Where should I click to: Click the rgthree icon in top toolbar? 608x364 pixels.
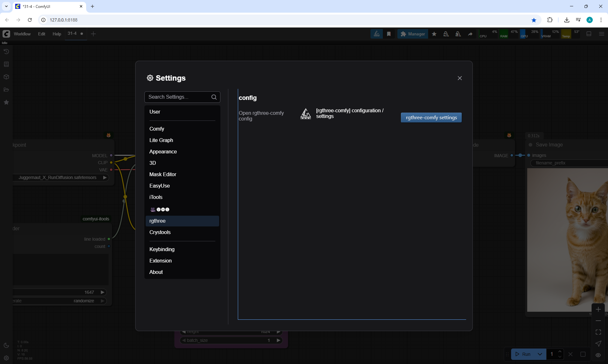click(x=377, y=34)
